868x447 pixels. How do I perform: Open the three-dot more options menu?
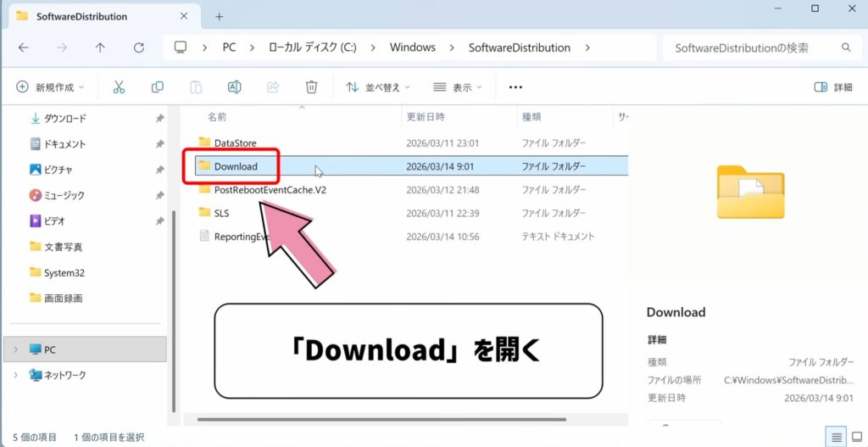(515, 87)
